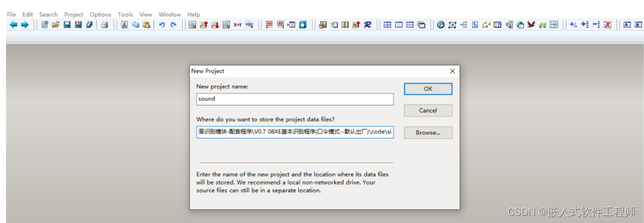Click the green double-arrows sync icon

point(542,25)
